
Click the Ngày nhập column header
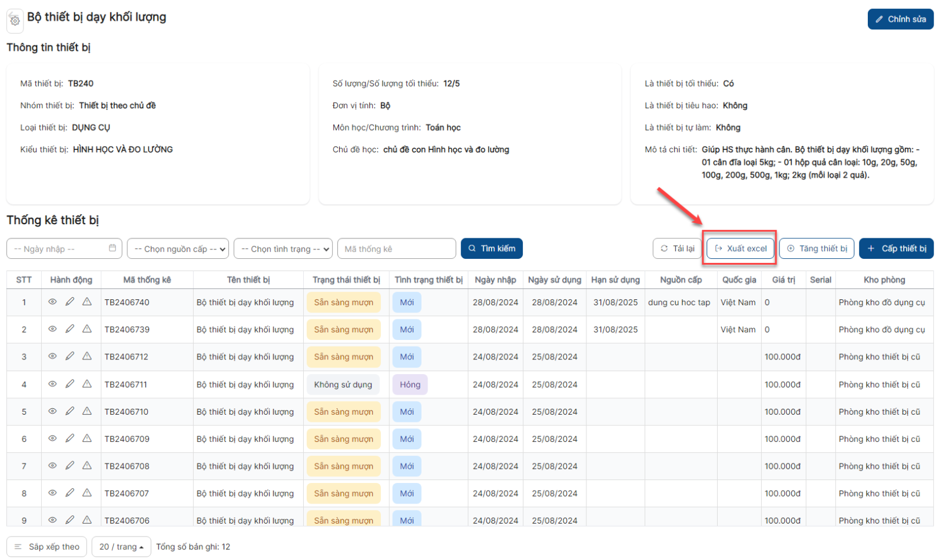(495, 279)
